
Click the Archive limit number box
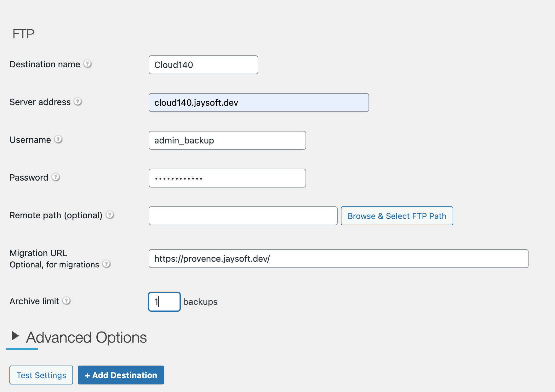(164, 302)
